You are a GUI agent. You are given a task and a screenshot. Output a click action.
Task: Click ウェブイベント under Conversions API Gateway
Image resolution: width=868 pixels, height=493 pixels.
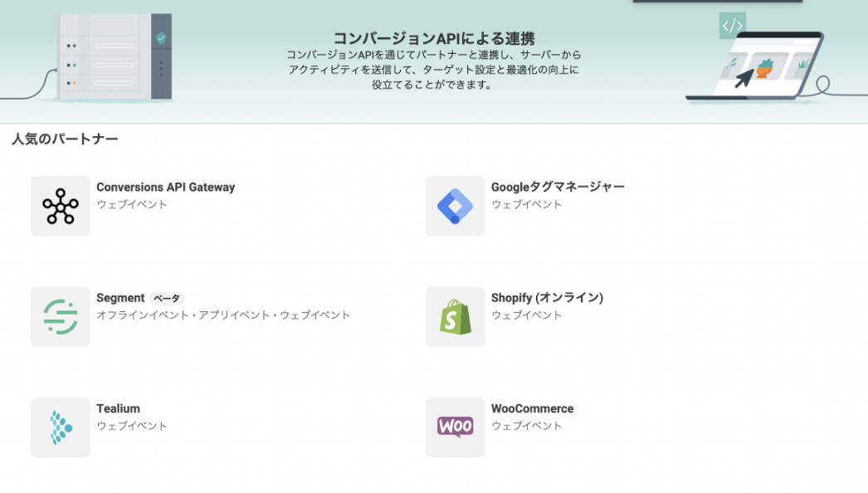click(x=132, y=204)
